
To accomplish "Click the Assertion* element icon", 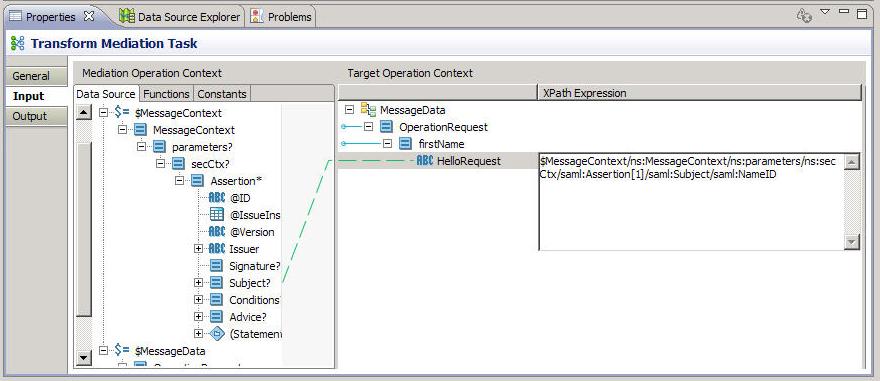I will [x=197, y=181].
